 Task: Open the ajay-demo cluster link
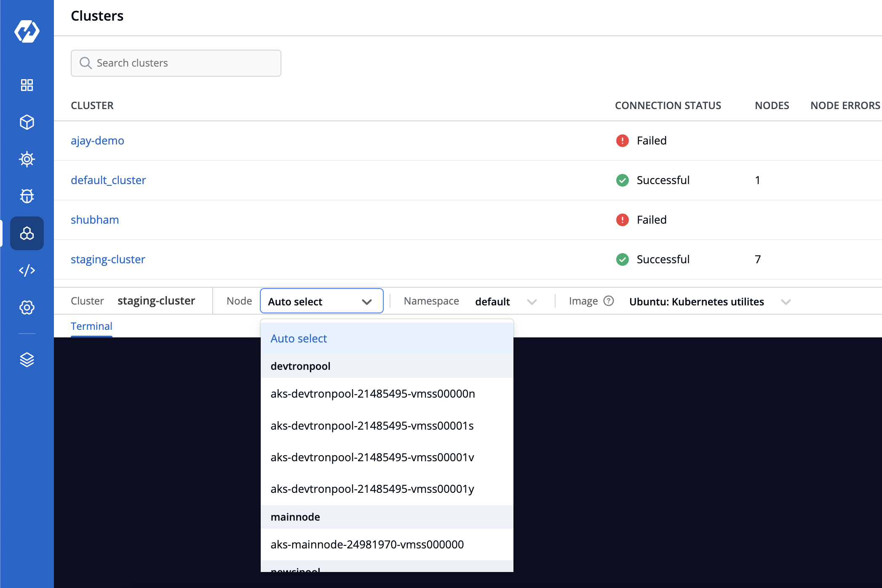pos(97,141)
